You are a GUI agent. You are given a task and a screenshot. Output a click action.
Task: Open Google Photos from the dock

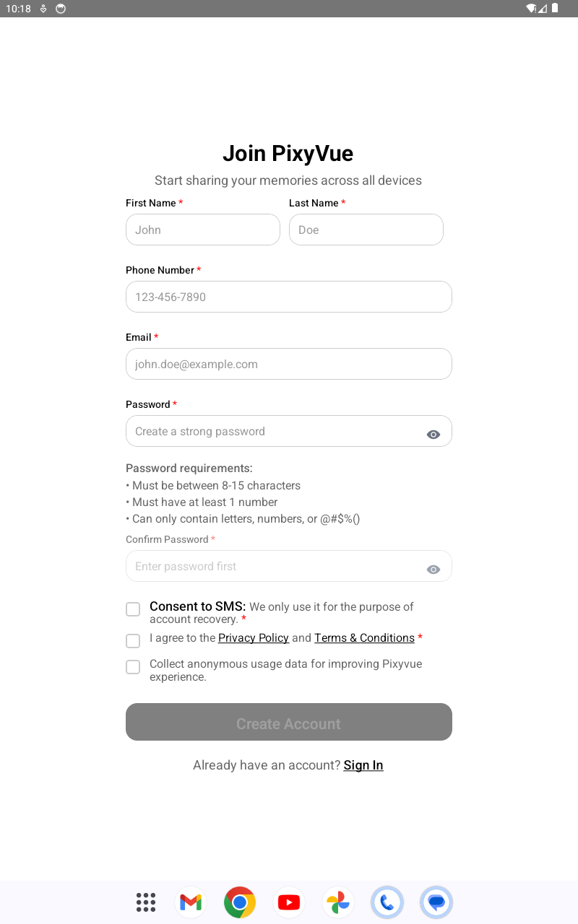point(337,902)
